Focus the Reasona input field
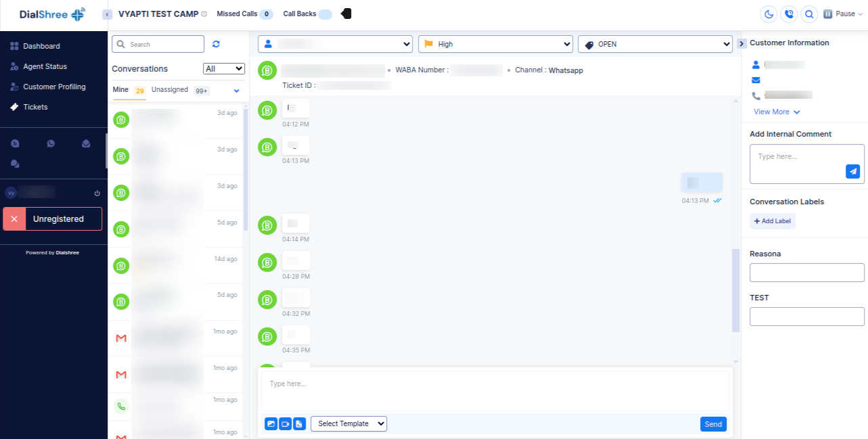Image resolution: width=868 pixels, height=439 pixels. 807,273
